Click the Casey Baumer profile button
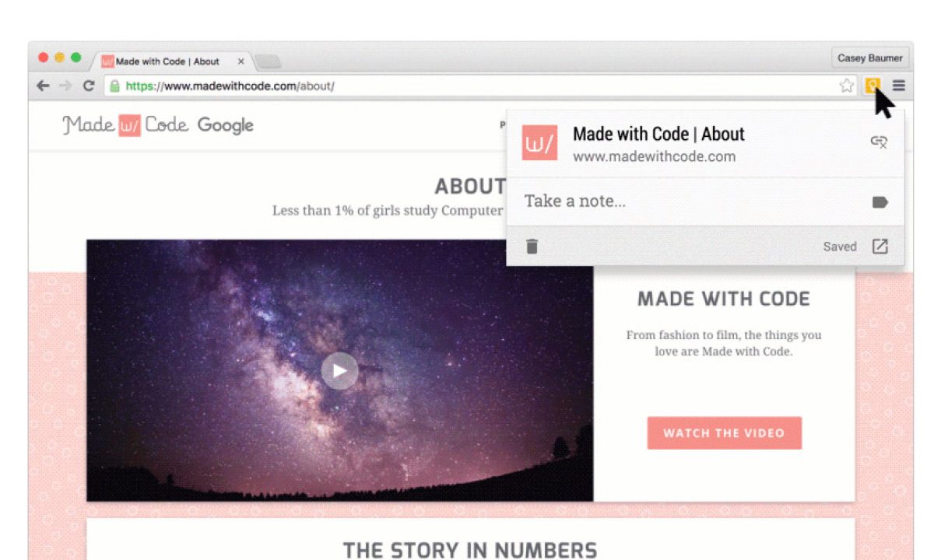Viewport: 934px width, 560px height. [x=869, y=58]
